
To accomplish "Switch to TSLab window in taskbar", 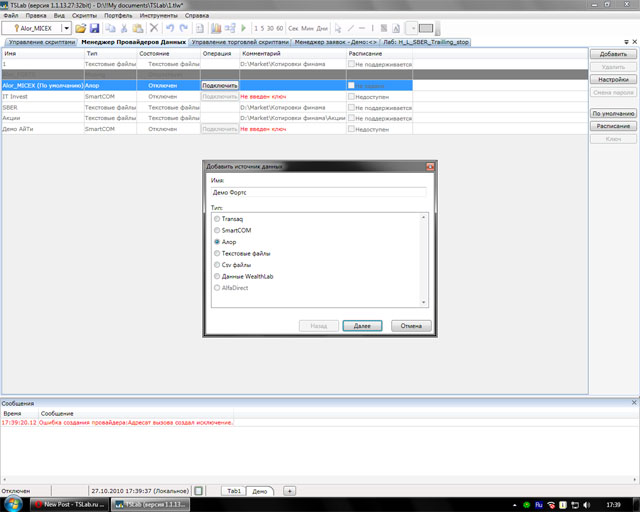I will point(151,505).
